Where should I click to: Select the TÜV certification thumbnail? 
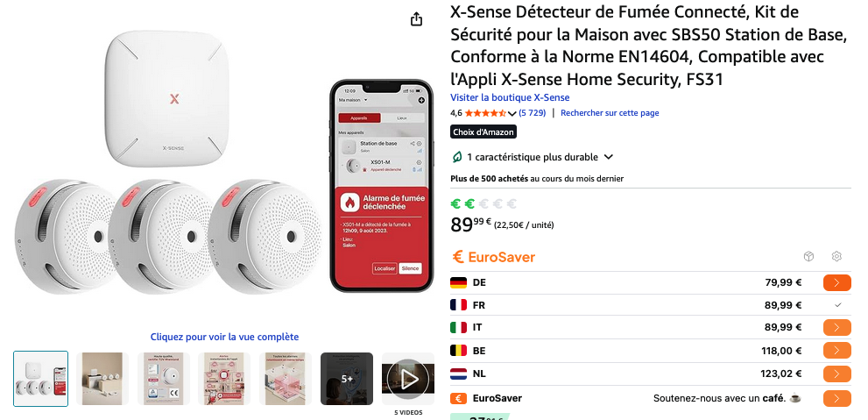pyautogui.click(x=163, y=379)
